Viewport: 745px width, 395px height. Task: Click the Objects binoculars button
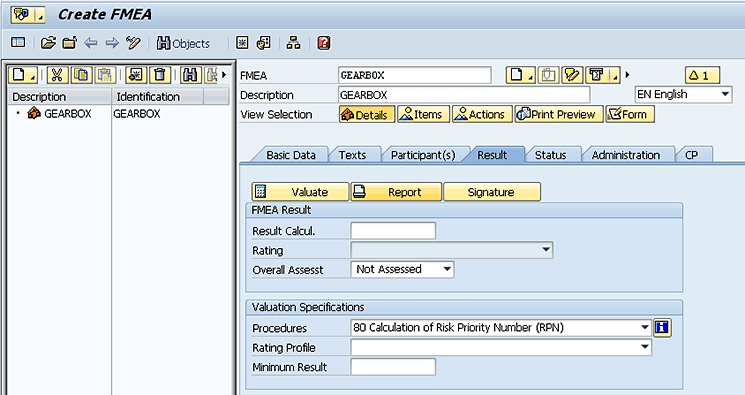[183, 43]
